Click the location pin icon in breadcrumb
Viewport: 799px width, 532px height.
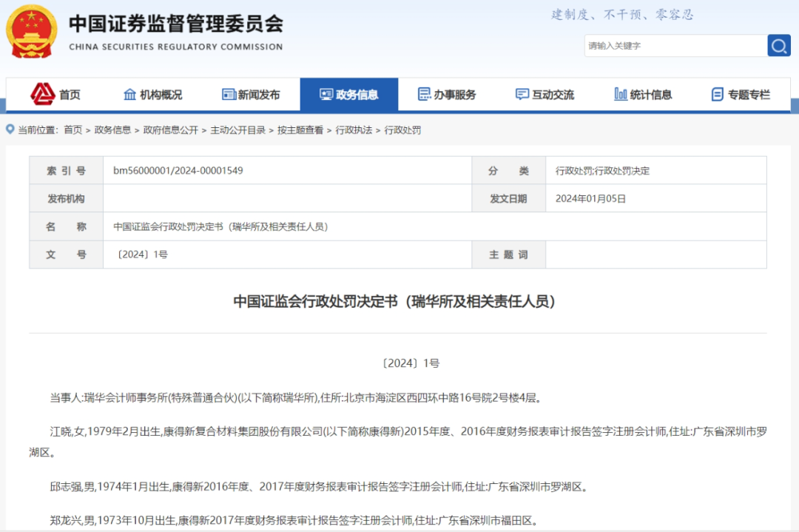coord(10,129)
